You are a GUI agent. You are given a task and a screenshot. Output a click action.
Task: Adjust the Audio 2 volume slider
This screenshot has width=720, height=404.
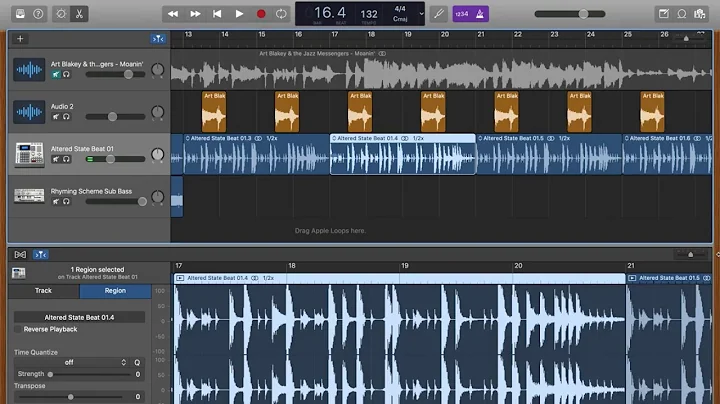(x=115, y=117)
